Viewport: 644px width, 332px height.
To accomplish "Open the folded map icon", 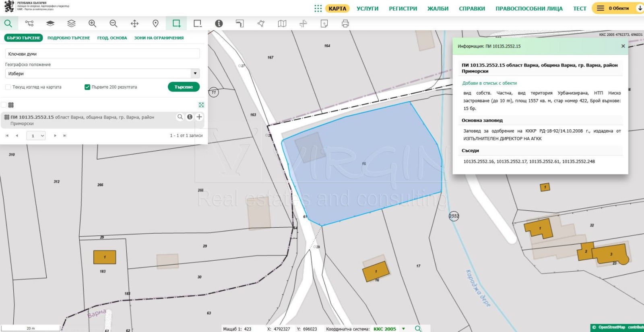I will (x=282, y=23).
